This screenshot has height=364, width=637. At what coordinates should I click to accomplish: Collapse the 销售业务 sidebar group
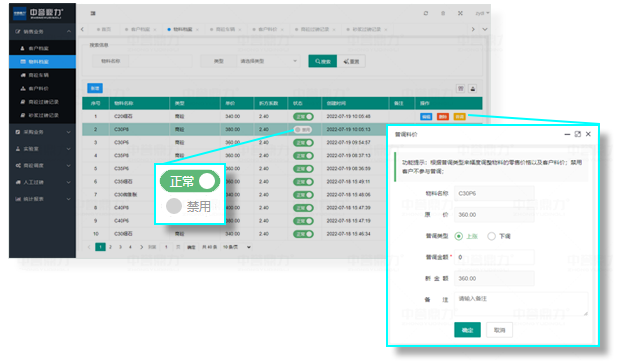coord(42,32)
